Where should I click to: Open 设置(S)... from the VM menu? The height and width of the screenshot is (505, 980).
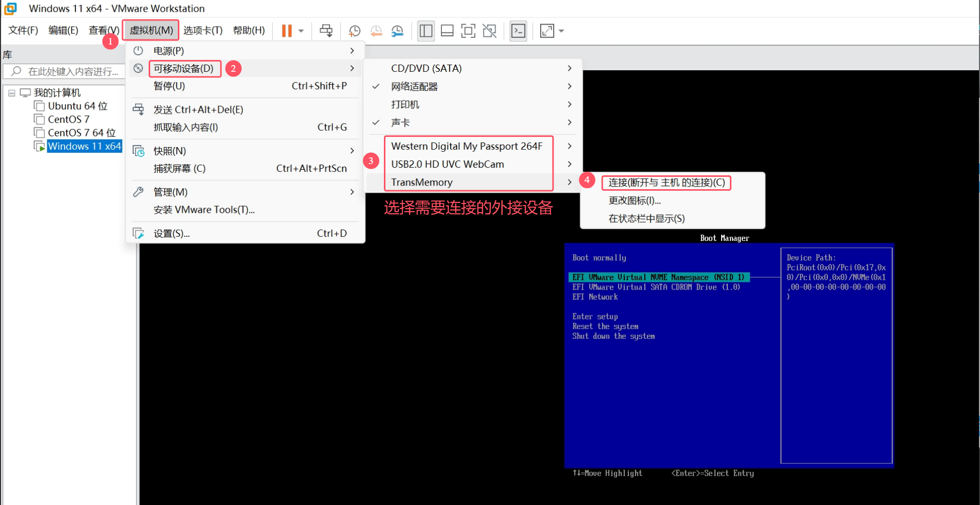(172, 233)
